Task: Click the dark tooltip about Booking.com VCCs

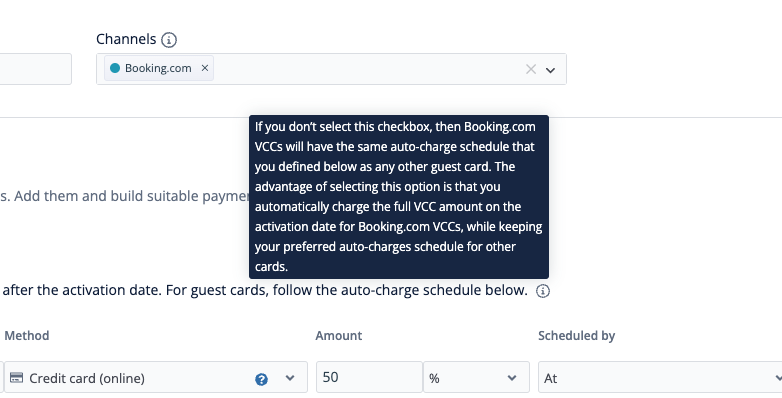Action: tap(398, 197)
